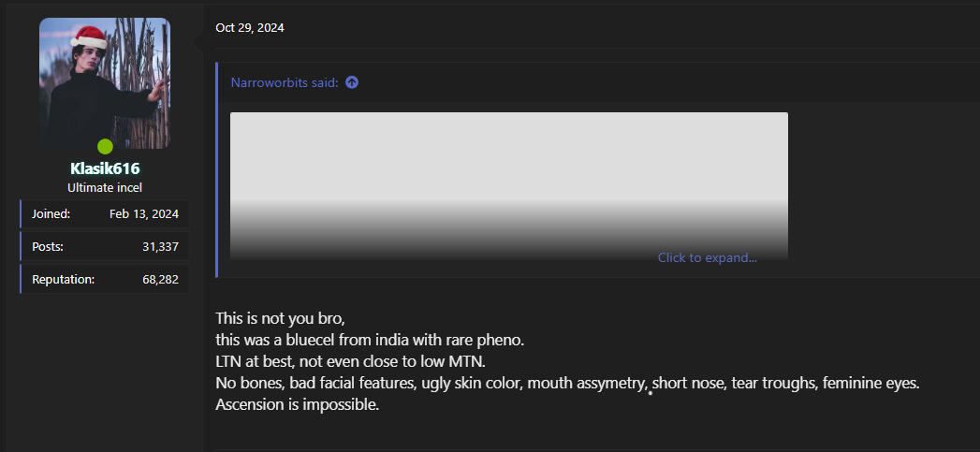Click the Joined label in user info
Image resolution: width=980 pixels, height=452 pixels.
[x=51, y=214]
